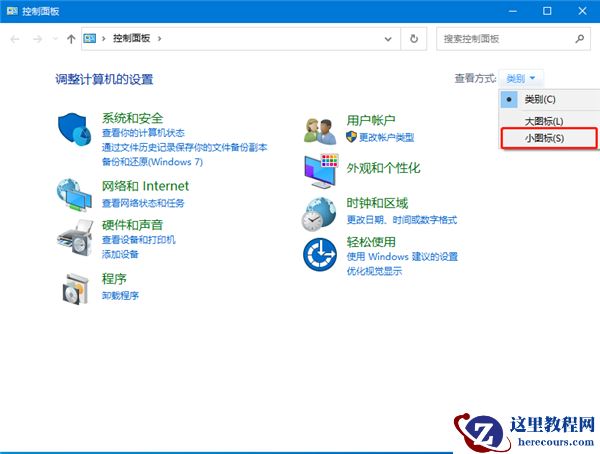Click the Network and Internet globe icon

(x=74, y=195)
